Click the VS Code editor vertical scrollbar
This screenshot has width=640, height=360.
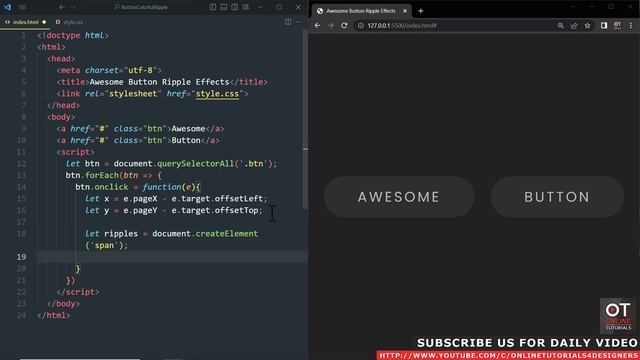(305, 118)
